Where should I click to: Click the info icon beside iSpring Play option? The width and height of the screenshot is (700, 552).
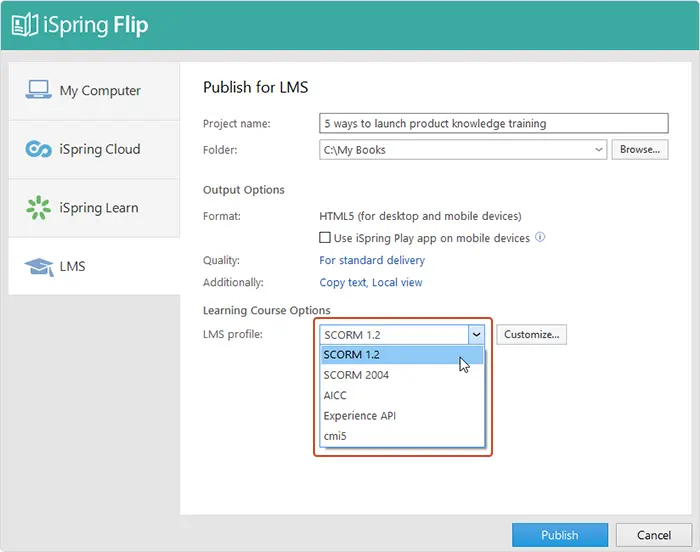[x=540, y=237]
